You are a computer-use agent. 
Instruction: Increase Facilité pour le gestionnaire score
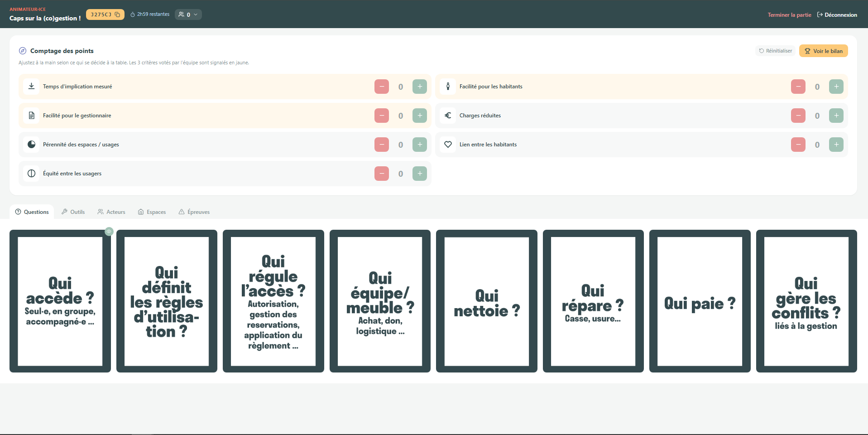420,116
